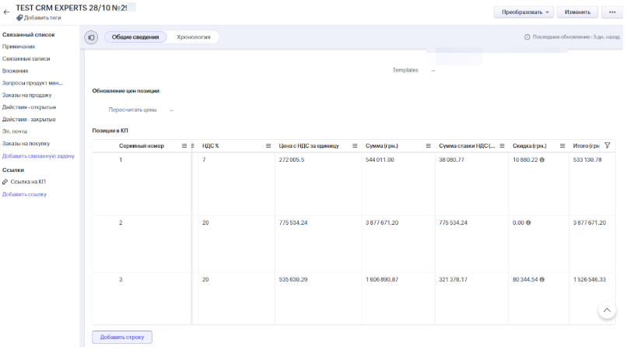
Task: Toggle the sidebar panel collapse icon
Action: pos(91,37)
